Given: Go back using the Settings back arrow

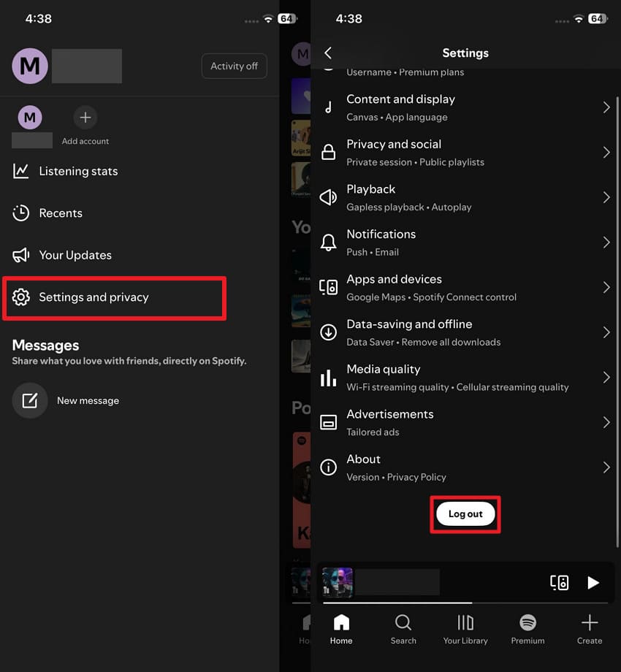Looking at the screenshot, I should pyautogui.click(x=328, y=53).
